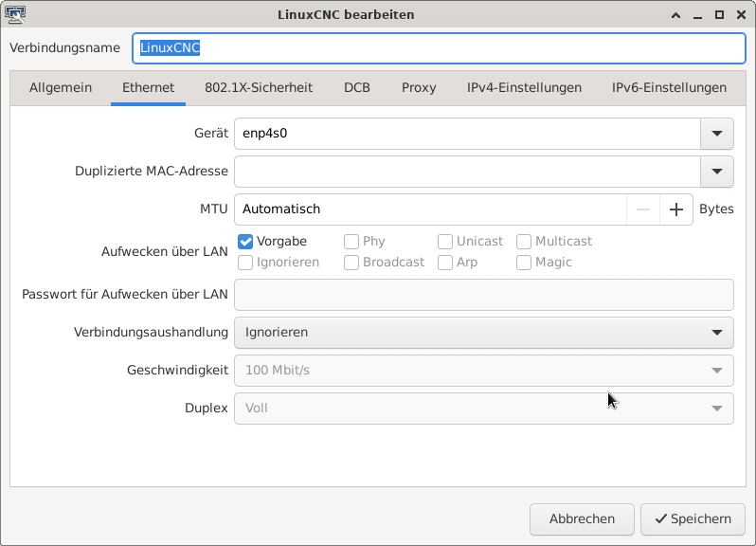The width and height of the screenshot is (756, 546).
Task: Enable the Phy wake option
Action: pos(351,241)
